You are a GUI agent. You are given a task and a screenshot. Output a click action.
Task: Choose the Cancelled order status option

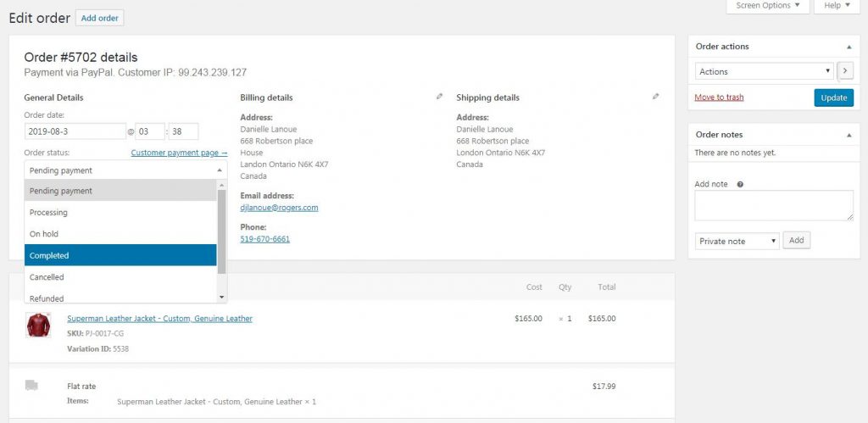pos(120,277)
